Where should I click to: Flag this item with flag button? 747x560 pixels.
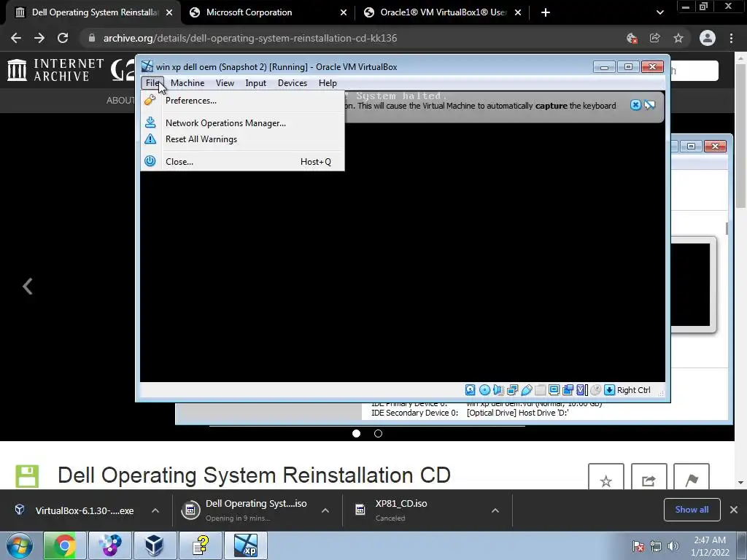click(x=692, y=477)
